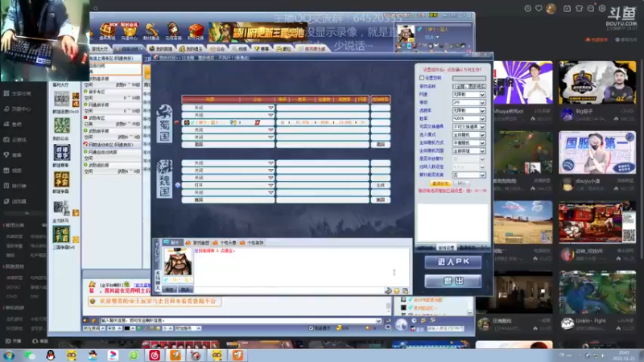
Task: Open Douyu watch history clock icon
Action: [528, 8]
